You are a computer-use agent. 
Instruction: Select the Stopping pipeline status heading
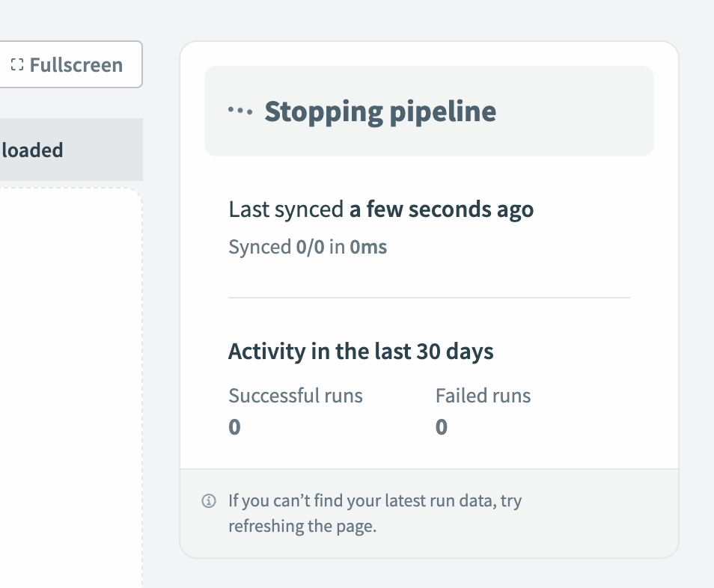pyautogui.click(x=380, y=111)
